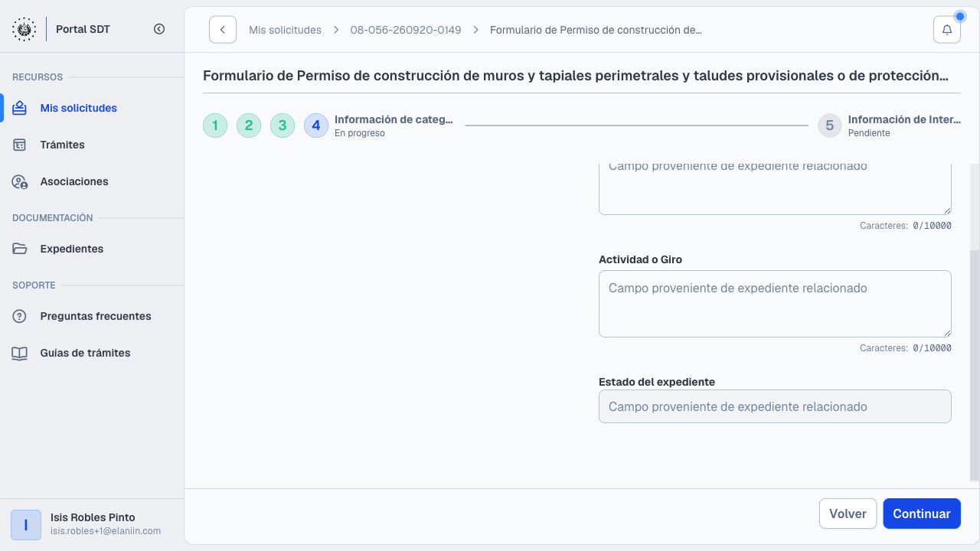Click the Formulario de Permiso breadcrumb text
The width and height of the screenshot is (980, 551).
(x=596, y=30)
